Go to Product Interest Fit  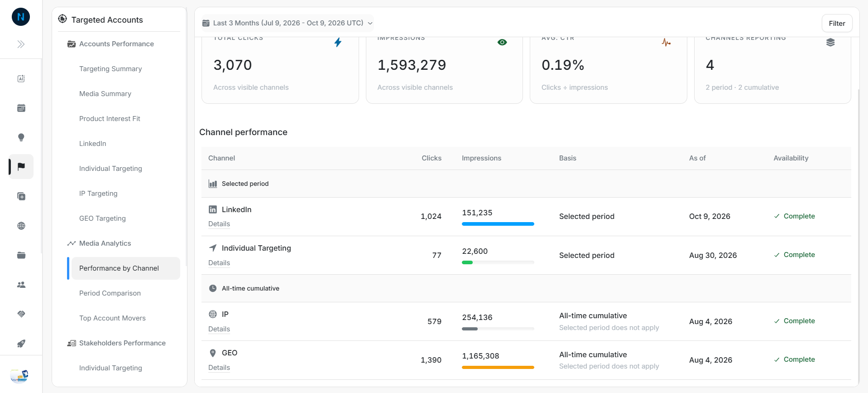[110, 119]
